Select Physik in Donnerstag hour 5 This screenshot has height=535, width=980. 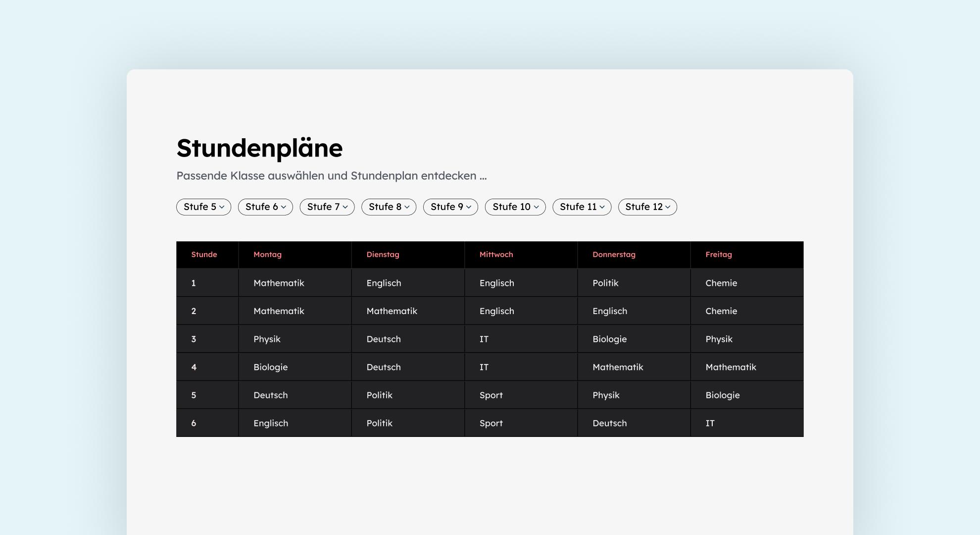tap(634, 395)
